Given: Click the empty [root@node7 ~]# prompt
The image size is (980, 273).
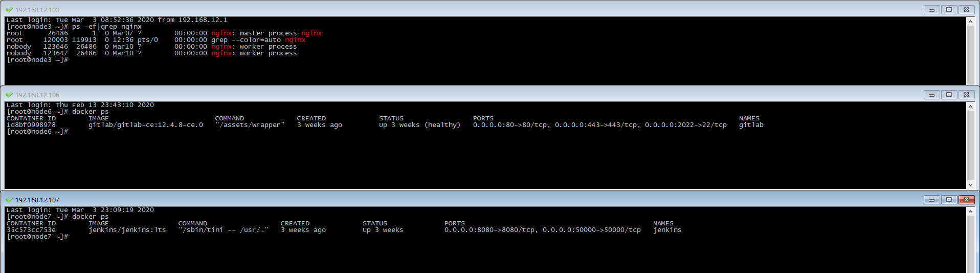Looking at the screenshot, I should coord(37,237).
